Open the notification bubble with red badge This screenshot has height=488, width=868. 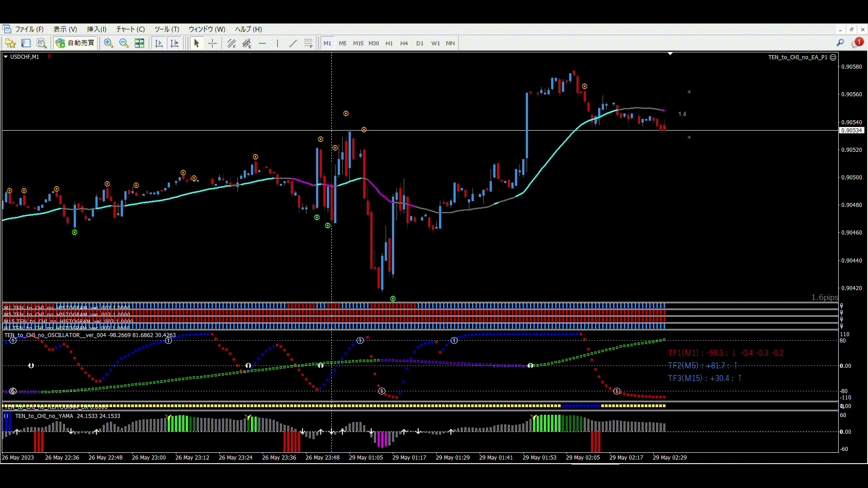pos(857,42)
